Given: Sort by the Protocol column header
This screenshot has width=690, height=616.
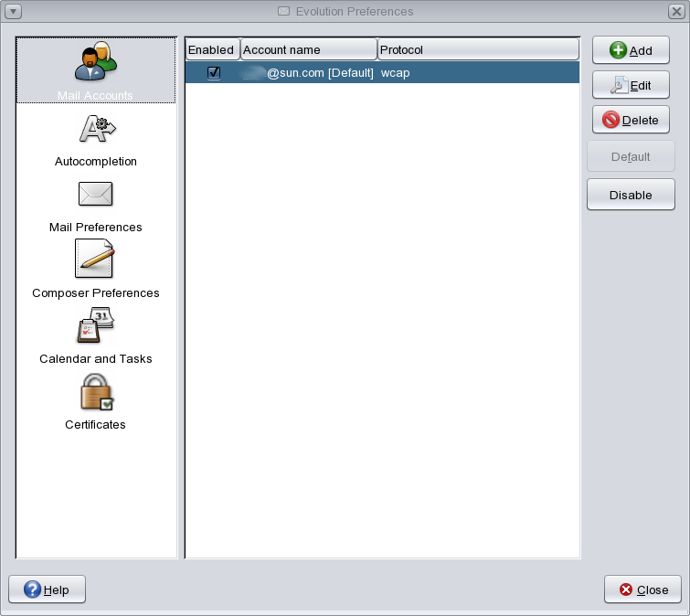Looking at the screenshot, I should [478, 49].
